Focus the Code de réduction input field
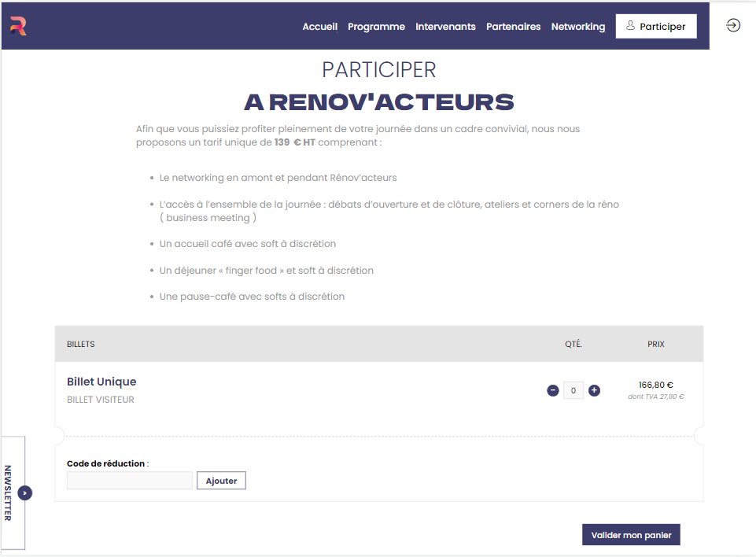This screenshot has width=756, height=557. tap(129, 481)
